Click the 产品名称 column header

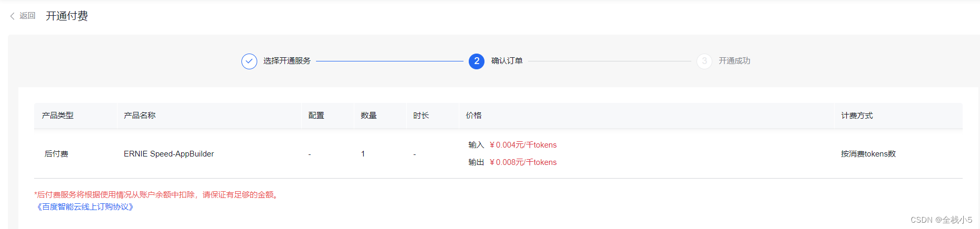140,116
